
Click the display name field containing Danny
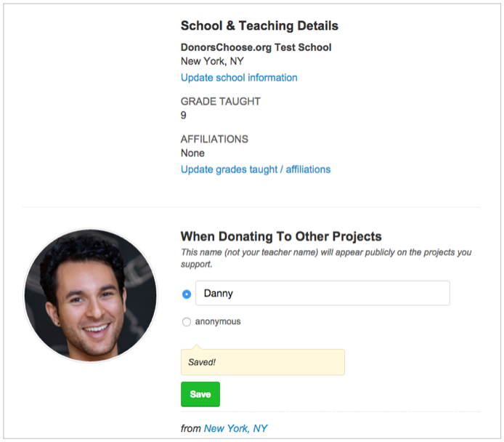click(x=322, y=293)
